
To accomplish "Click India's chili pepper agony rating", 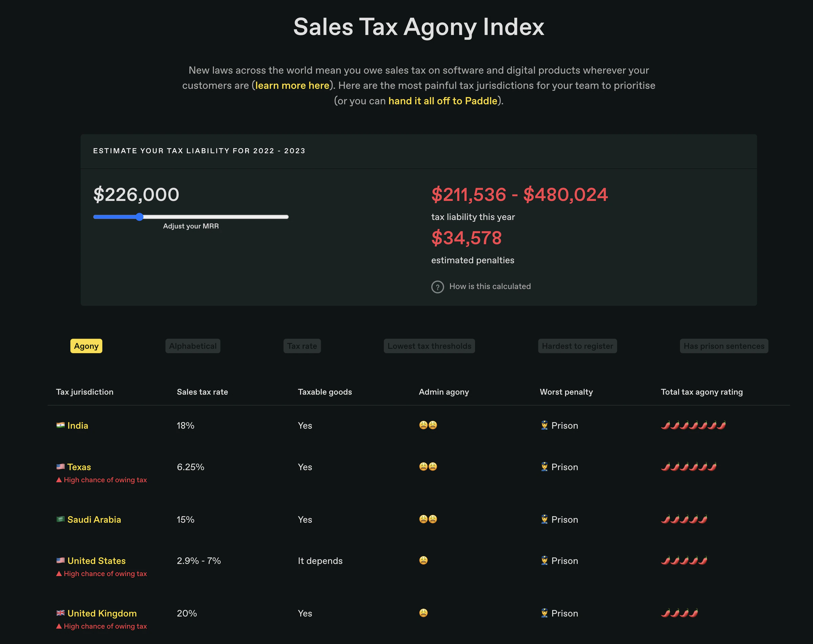I will 693,425.
